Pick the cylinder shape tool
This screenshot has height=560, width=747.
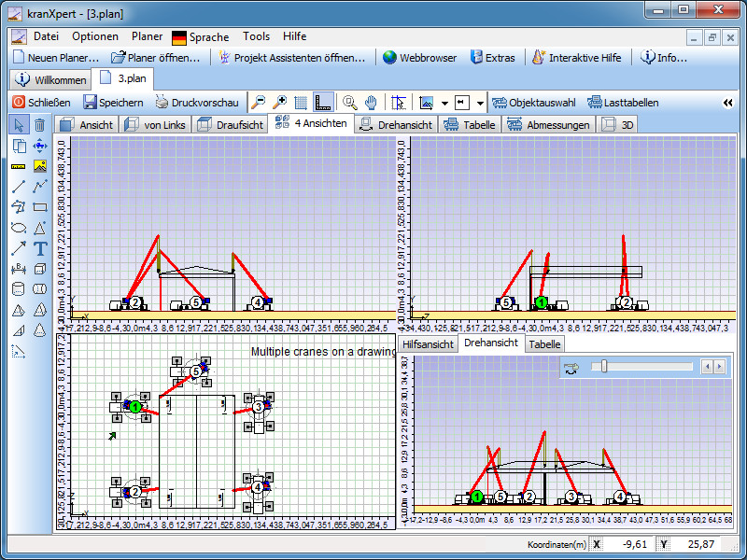19,289
